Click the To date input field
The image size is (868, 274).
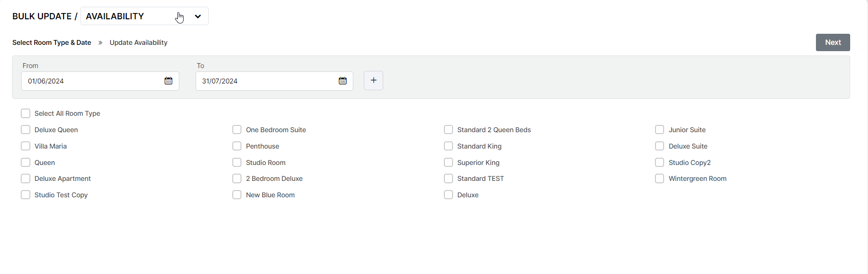265,81
